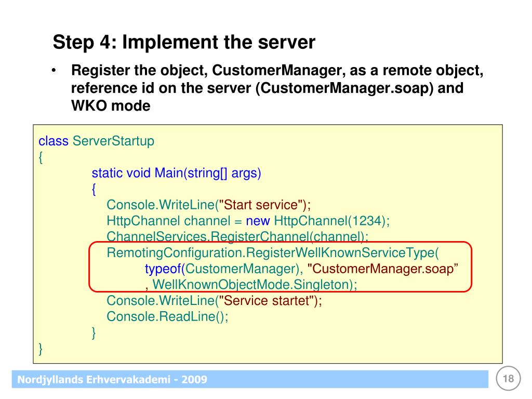Click the line Console.WriteLine("Start service");
The height and width of the screenshot is (399, 532).
(x=209, y=205)
